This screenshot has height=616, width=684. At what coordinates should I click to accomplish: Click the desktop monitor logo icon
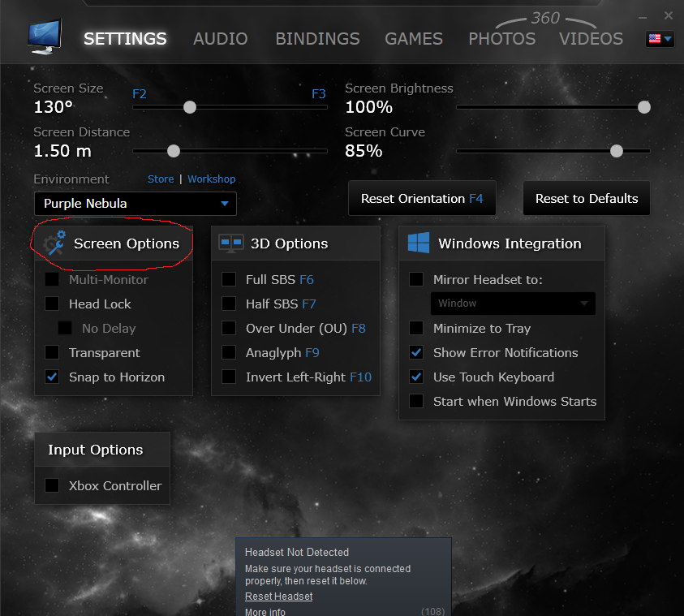tap(45, 37)
